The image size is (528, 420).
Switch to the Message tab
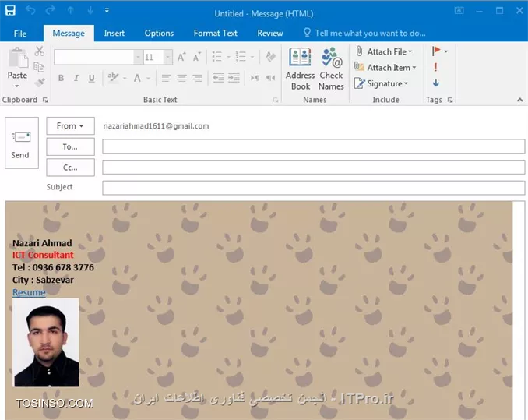pos(69,33)
